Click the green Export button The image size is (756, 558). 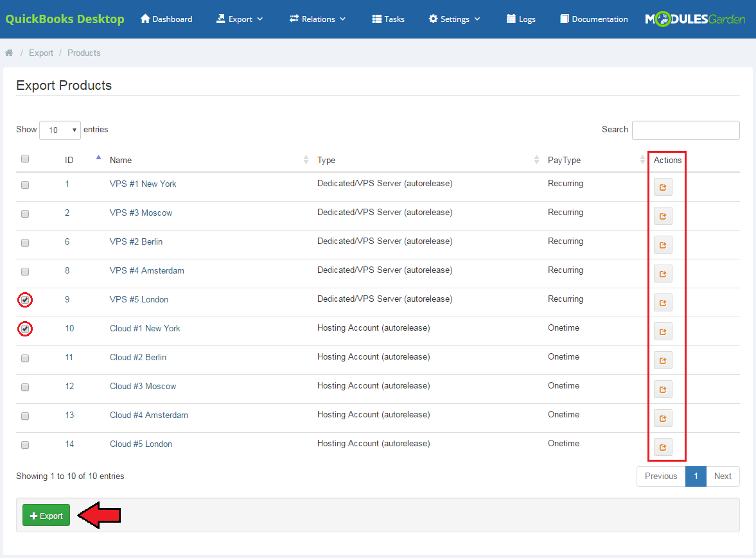click(46, 516)
